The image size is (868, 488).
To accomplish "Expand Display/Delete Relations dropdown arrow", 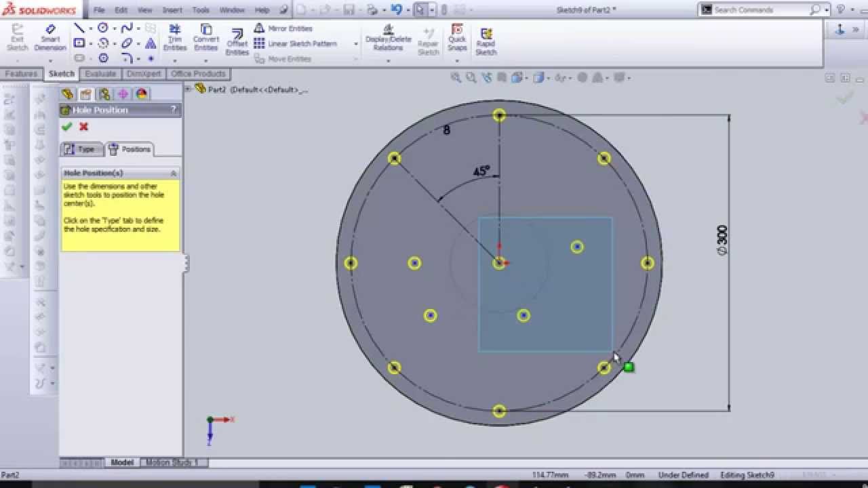I will [388, 60].
